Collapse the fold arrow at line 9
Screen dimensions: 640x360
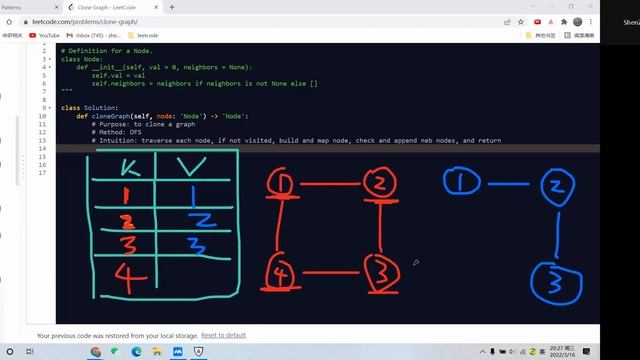[50, 108]
